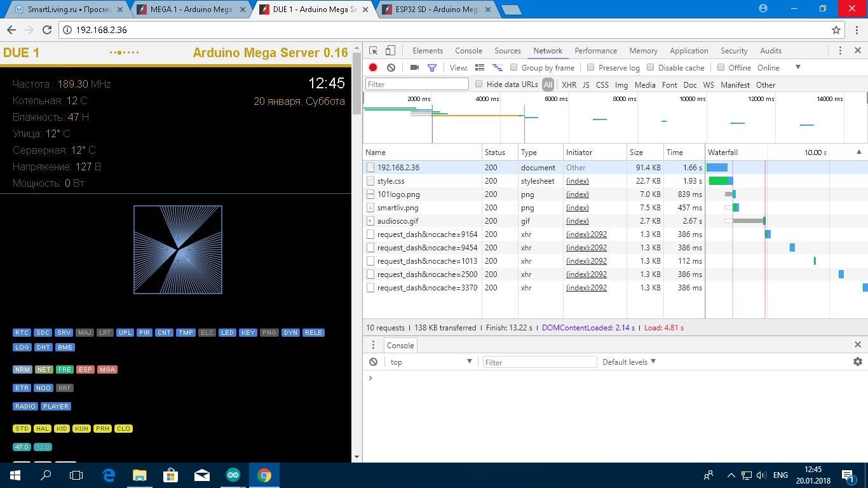Stop recording the network log
The image size is (868, 488).
[x=373, y=67]
